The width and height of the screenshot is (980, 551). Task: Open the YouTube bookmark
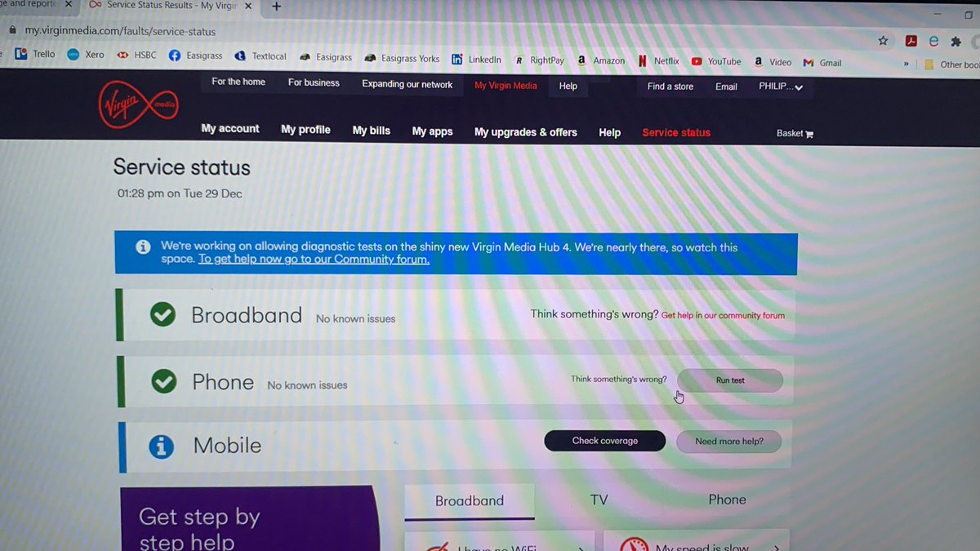coord(716,61)
